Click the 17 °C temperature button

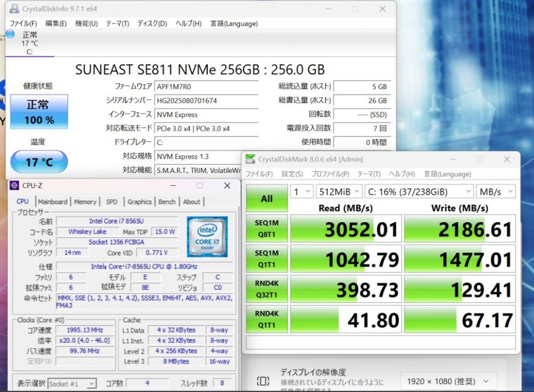click(x=39, y=162)
